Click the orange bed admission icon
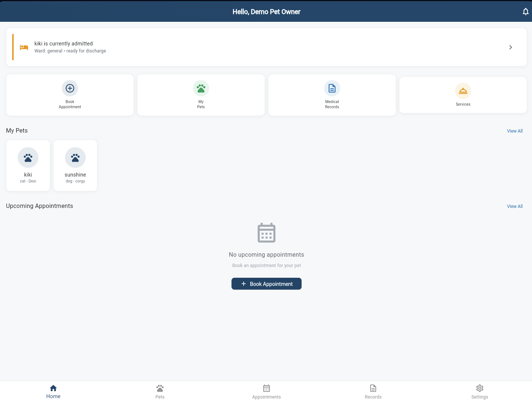The height and width of the screenshot is (400, 532). click(24, 47)
